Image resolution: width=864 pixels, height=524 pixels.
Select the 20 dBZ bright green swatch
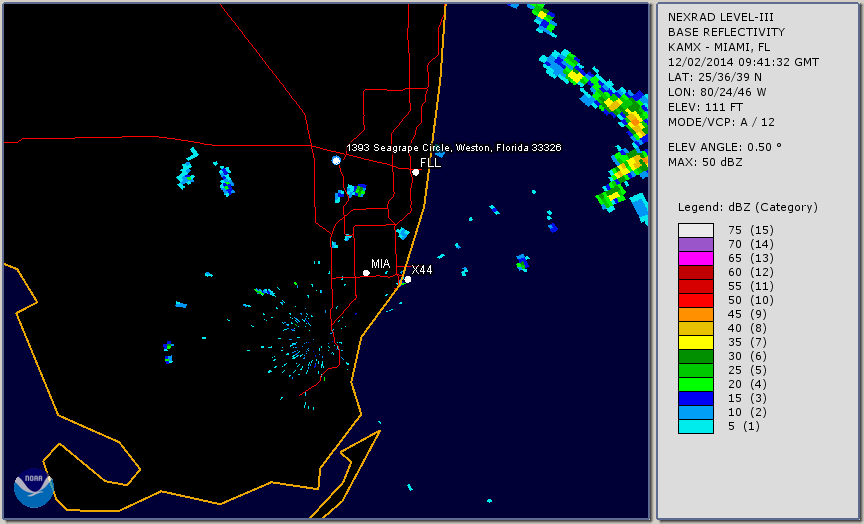click(696, 385)
